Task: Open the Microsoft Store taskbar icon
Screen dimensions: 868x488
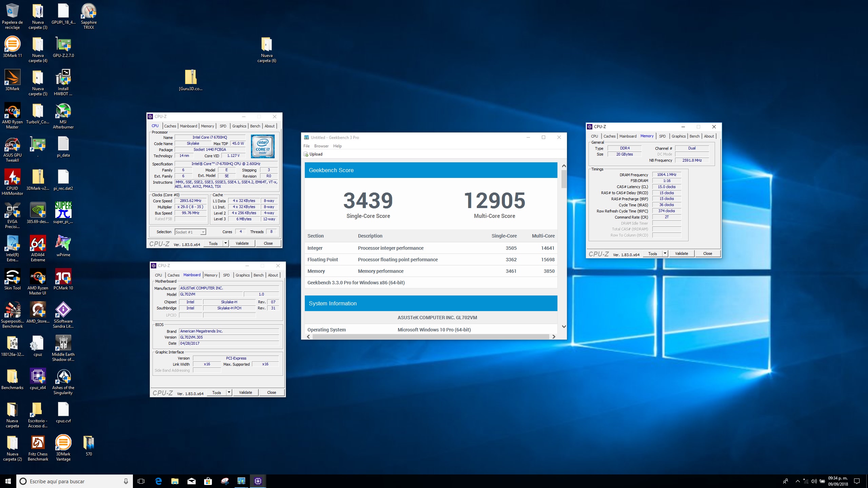Action: (x=208, y=481)
